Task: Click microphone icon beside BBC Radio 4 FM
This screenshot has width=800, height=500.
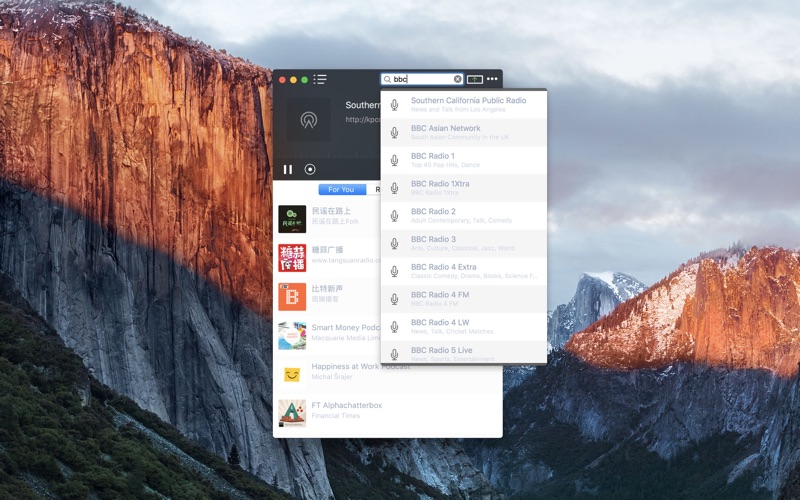Action: 394,299
